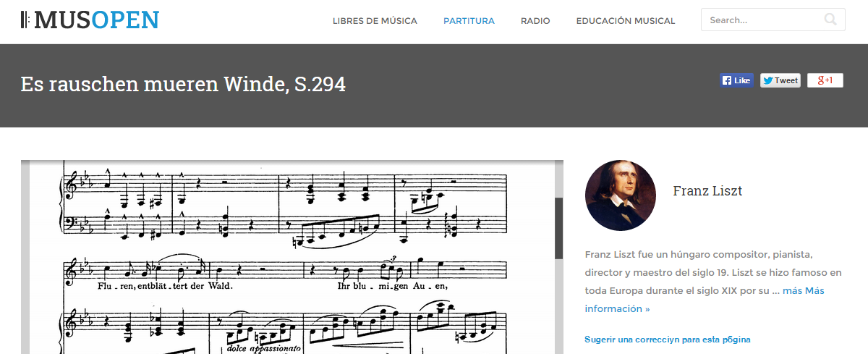Go to the Partitura tab
868x354 pixels.
469,21
